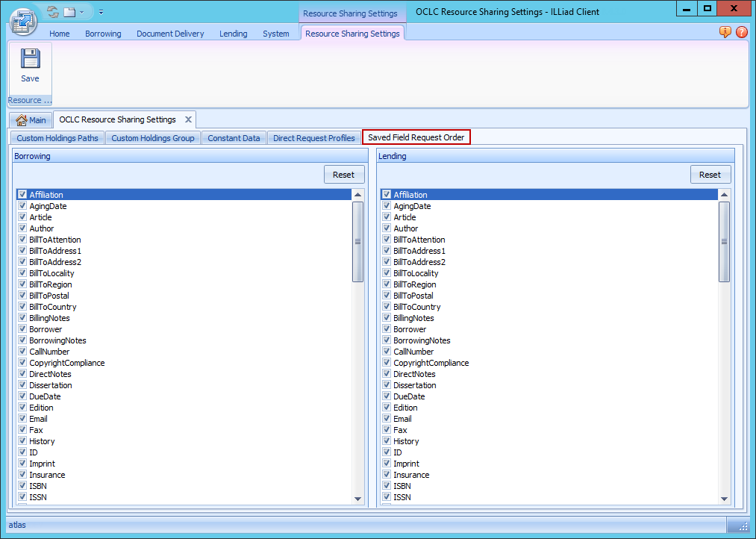Switch to the Custom Holdings Group tab
The height and width of the screenshot is (539, 756).
coord(152,137)
